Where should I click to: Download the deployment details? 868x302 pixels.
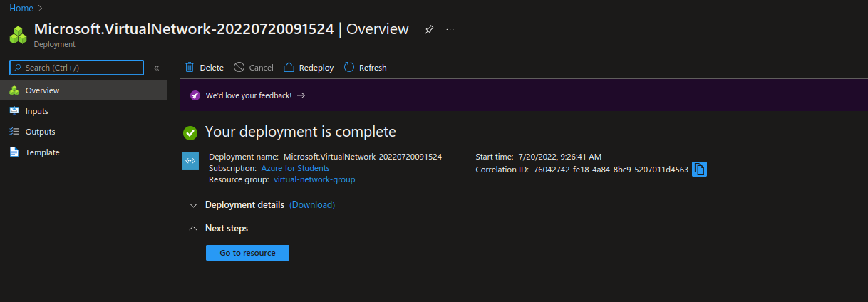312,204
